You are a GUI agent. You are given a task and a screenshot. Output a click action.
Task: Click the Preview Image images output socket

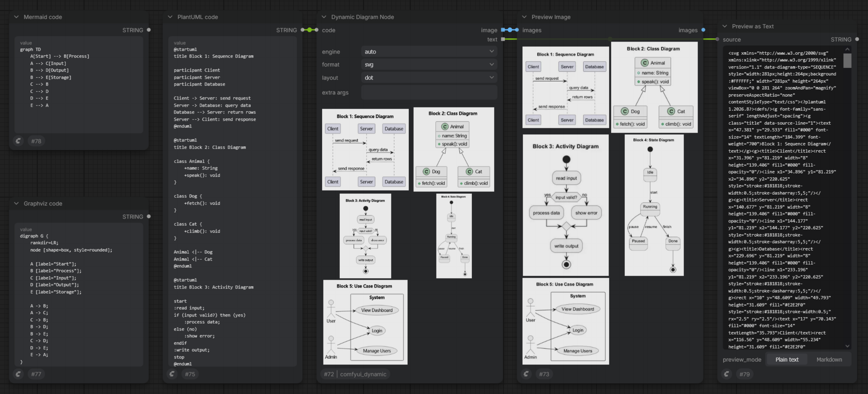point(703,30)
